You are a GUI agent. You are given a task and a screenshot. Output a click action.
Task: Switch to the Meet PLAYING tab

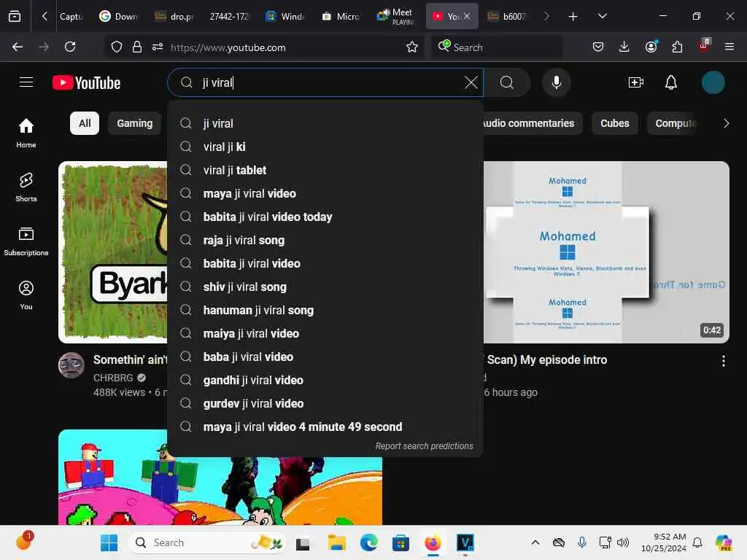[x=396, y=17]
